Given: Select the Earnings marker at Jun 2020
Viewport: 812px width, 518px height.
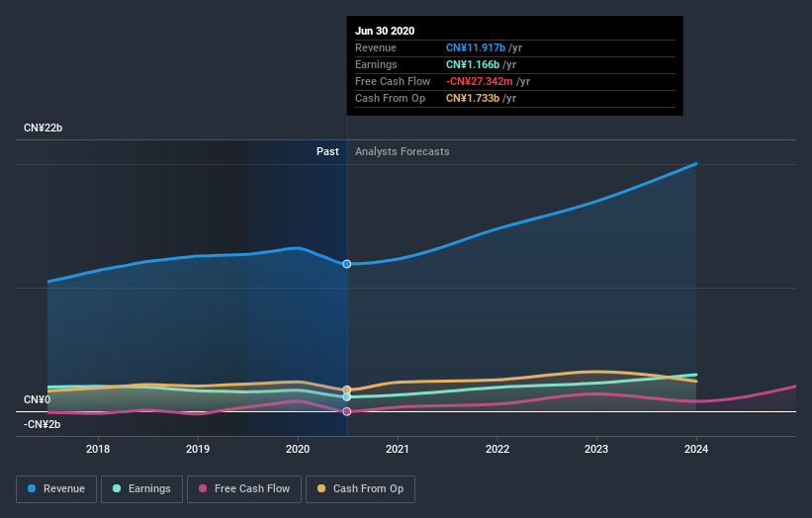Looking at the screenshot, I should (347, 397).
